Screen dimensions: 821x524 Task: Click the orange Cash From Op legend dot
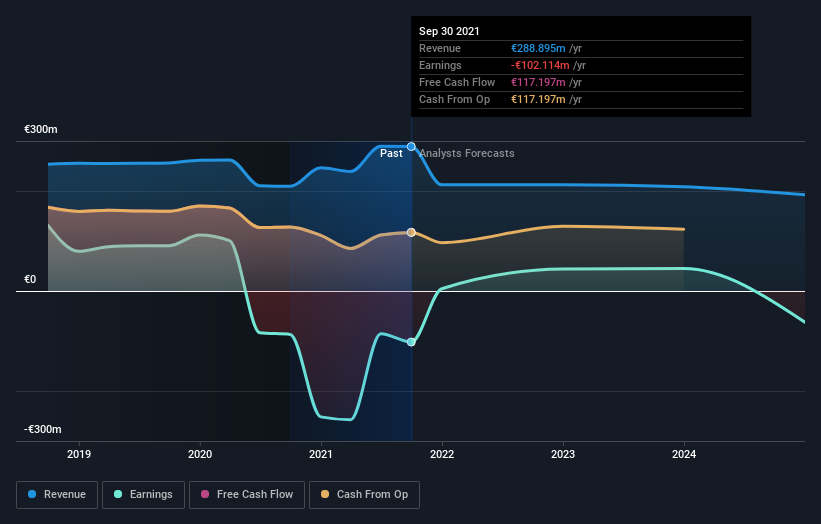(x=325, y=494)
